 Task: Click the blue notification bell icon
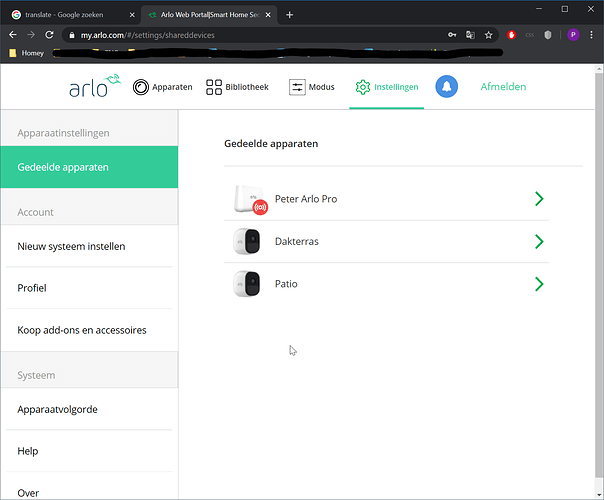point(446,86)
